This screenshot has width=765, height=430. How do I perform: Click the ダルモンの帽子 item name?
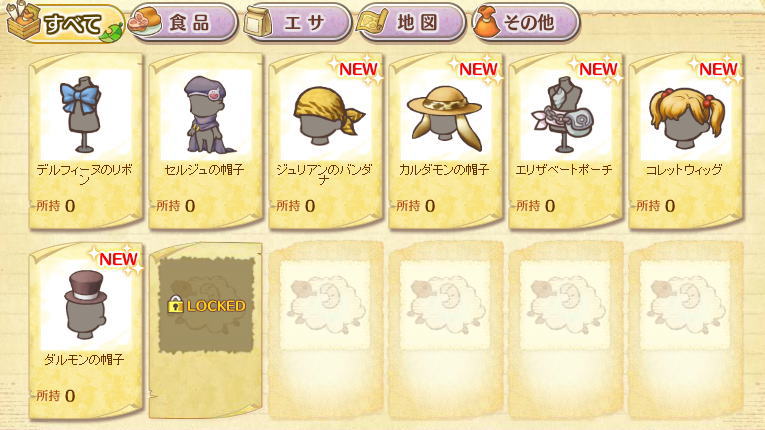[x=84, y=360]
